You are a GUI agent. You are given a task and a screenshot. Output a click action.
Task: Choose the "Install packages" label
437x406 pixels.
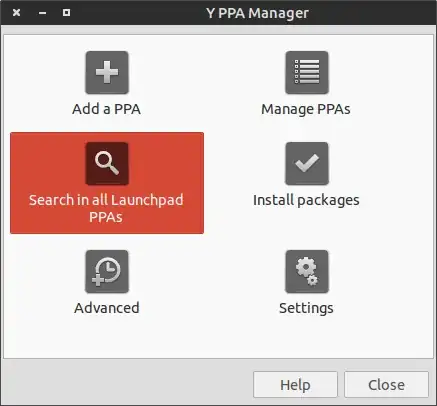coord(306,200)
